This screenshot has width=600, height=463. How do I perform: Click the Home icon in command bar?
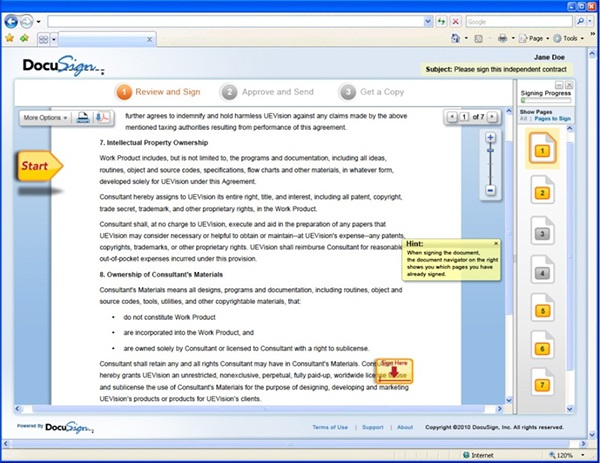(455, 38)
